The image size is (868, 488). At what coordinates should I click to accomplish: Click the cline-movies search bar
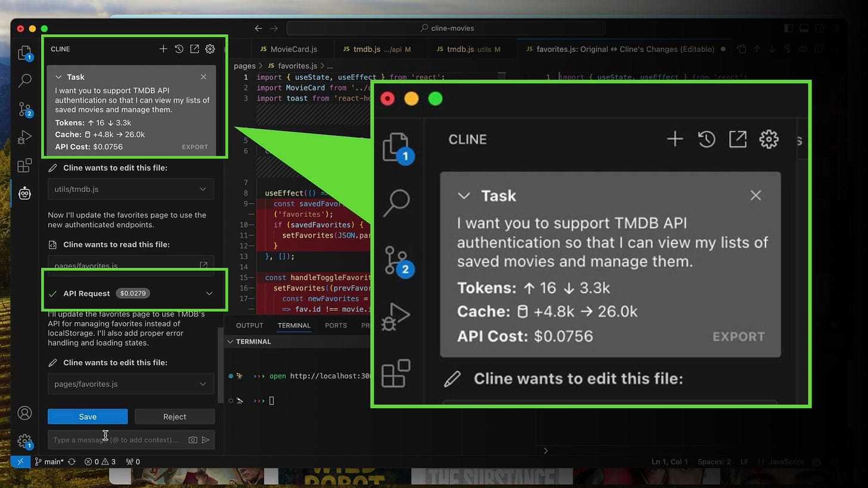point(446,28)
